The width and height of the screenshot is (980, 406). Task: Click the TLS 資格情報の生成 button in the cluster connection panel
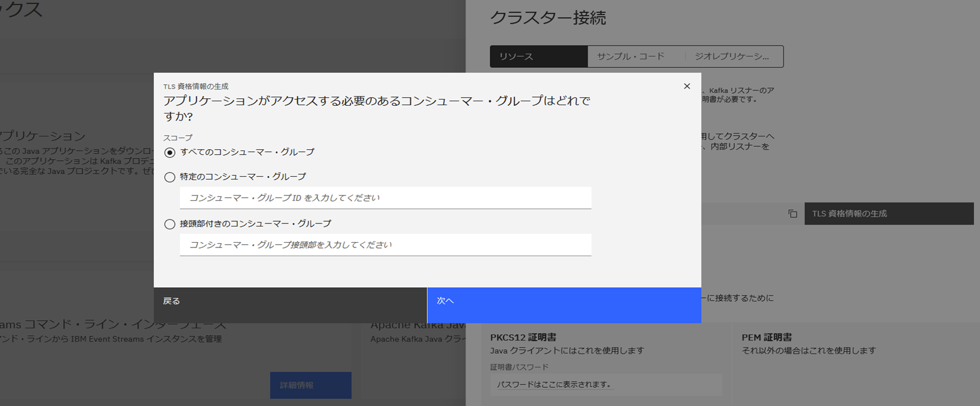pyautogui.click(x=889, y=214)
